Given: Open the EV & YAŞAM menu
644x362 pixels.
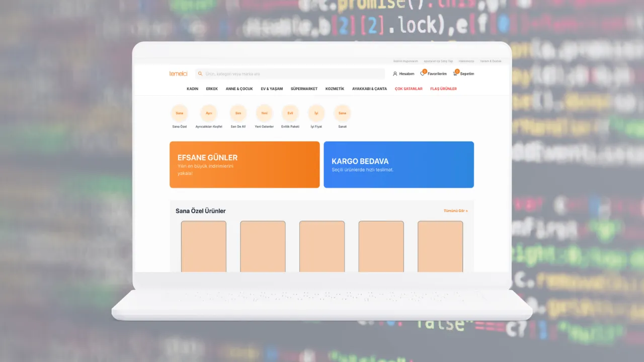Looking at the screenshot, I should [272, 89].
